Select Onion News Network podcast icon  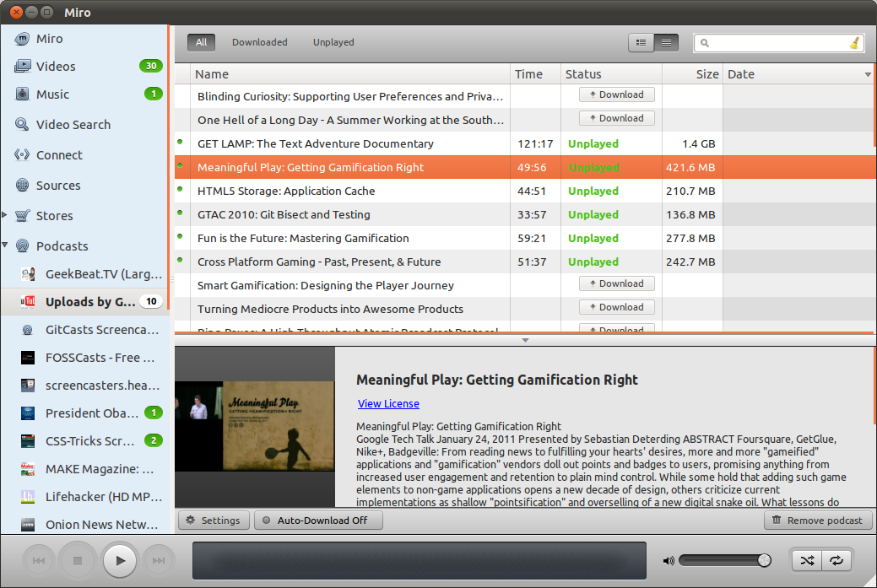pyautogui.click(x=27, y=524)
